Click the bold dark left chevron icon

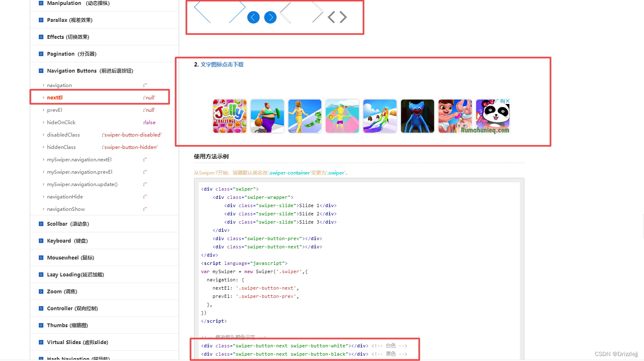point(331,17)
